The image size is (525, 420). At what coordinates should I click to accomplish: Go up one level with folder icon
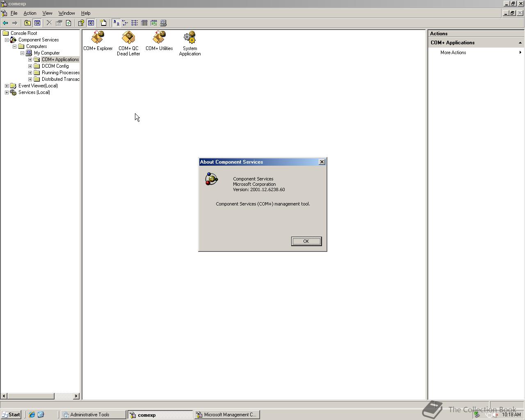click(x=27, y=23)
